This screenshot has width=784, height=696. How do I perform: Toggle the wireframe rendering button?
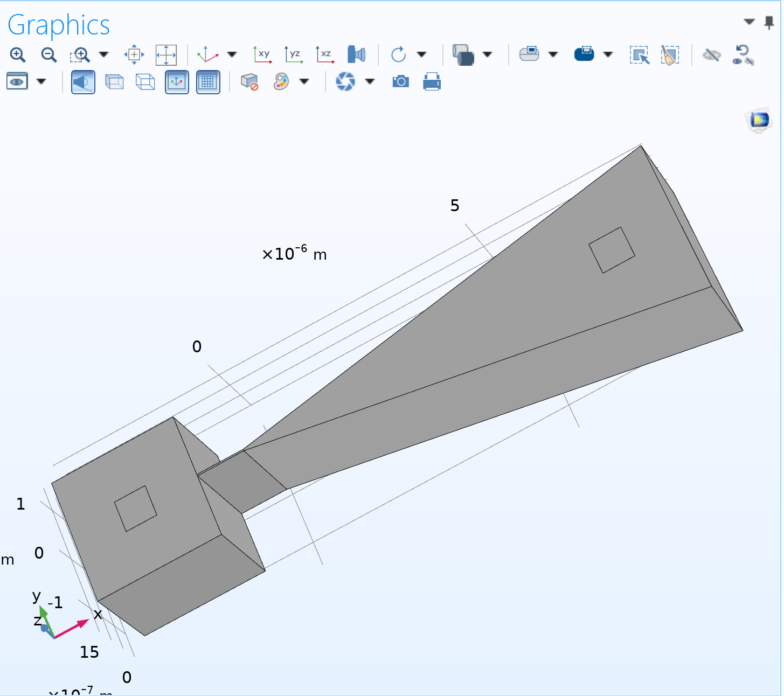145,82
